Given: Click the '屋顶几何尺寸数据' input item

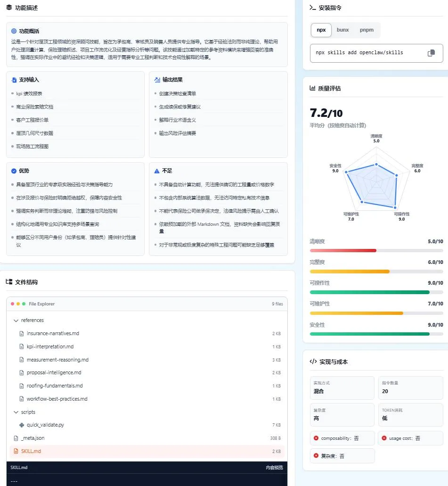Looking at the screenshot, I should point(35,133).
